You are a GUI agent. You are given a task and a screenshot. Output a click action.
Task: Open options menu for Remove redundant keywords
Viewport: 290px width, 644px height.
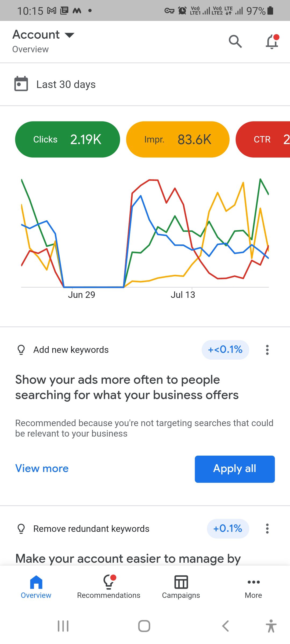[x=267, y=529]
